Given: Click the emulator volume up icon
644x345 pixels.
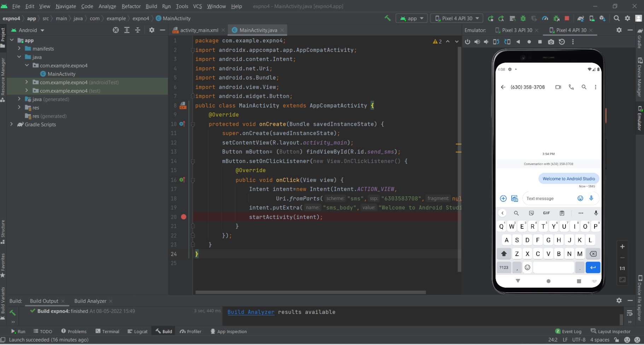Looking at the screenshot, I should click(x=477, y=42).
